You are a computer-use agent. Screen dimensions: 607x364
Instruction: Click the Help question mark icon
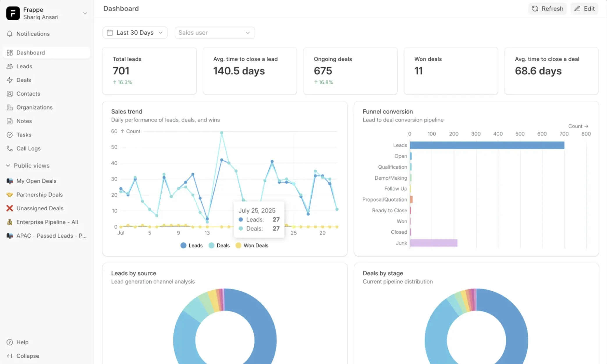(10, 342)
